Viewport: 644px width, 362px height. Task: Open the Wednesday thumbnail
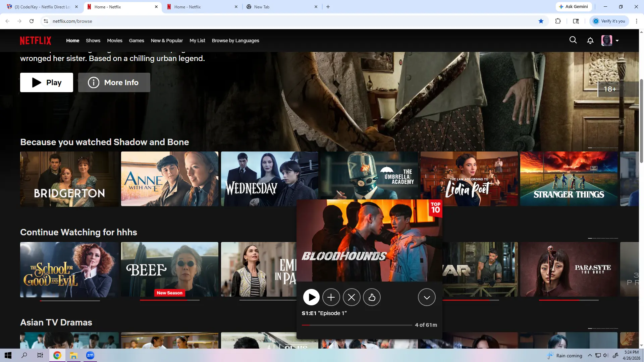[x=270, y=179]
